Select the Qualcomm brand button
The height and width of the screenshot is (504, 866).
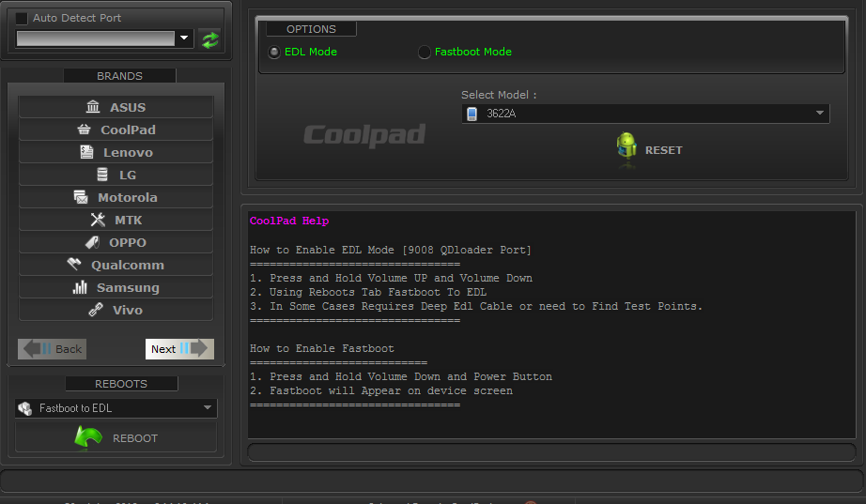(116, 266)
